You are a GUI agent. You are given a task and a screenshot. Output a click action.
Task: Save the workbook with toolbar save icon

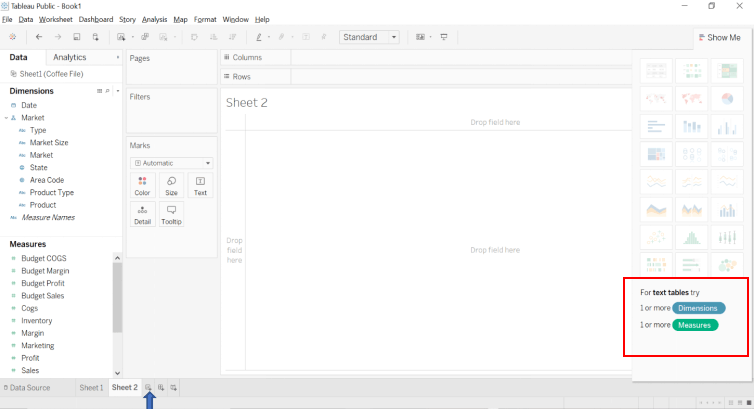76,37
